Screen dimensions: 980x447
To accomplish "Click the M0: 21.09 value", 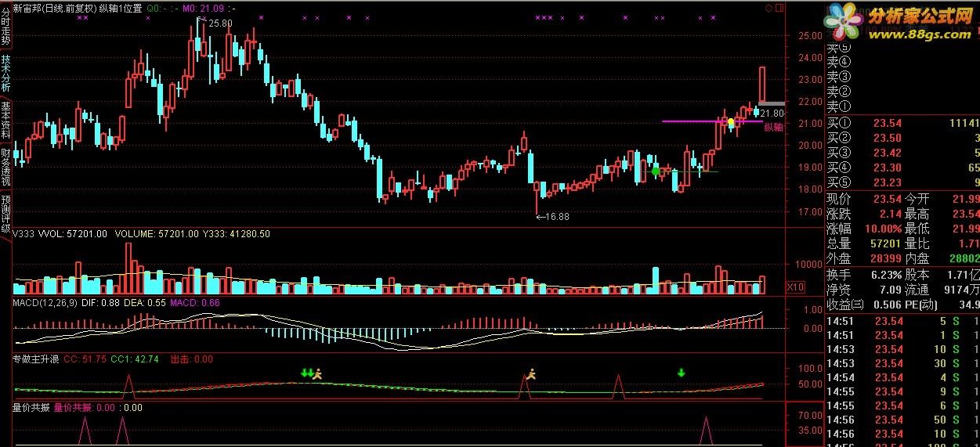I will click(x=203, y=9).
